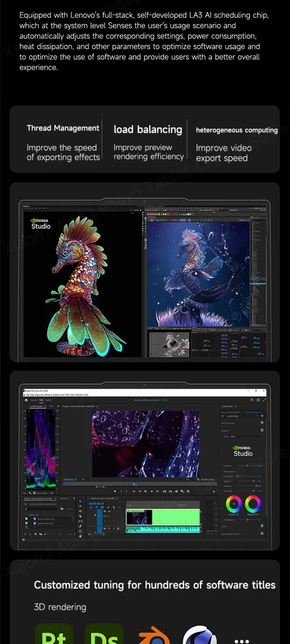
Task: Click the video clip thumbnail in timeline
Action: coord(139,517)
